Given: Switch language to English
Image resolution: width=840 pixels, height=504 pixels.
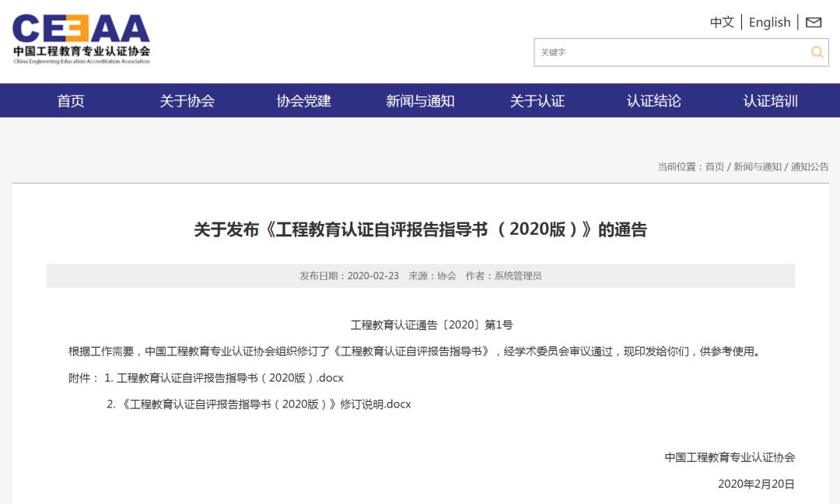Looking at the screenshot, I should click(769, 22).
